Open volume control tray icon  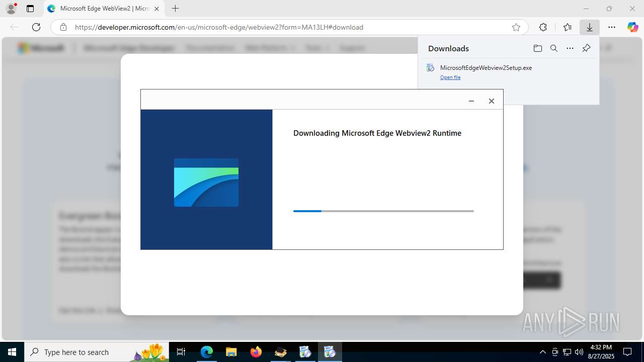pyautogui.click(x=579, y=352)
